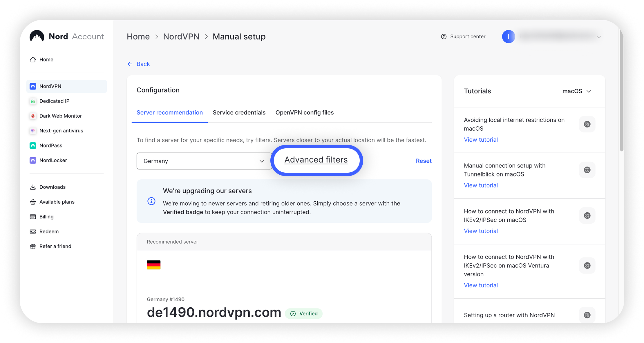644x343 pixels.
Task: Click the Manual setup breadcrumb title
Action: [239, 37]
